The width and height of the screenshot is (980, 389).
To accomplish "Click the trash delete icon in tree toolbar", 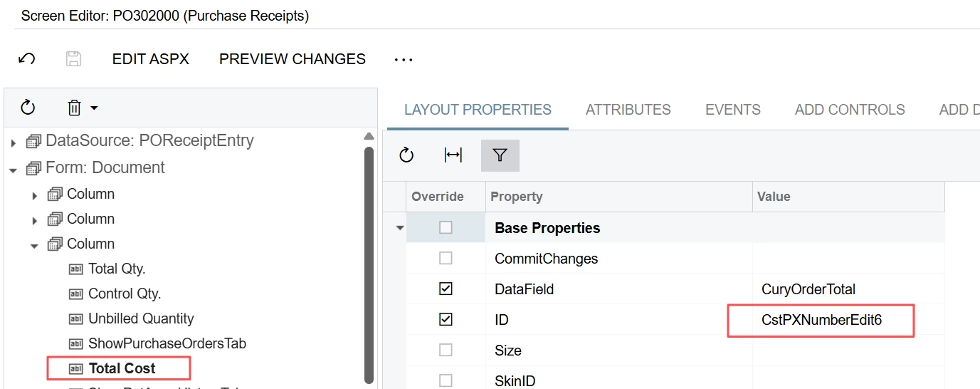I will (74, 108).
